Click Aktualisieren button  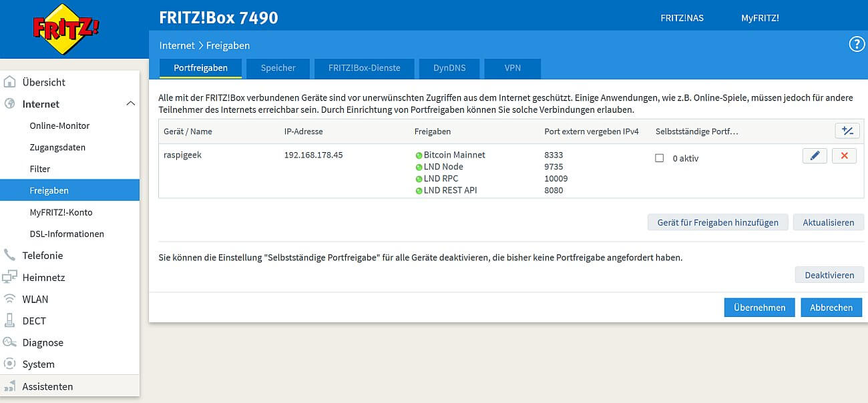click(x=829, y=222)
